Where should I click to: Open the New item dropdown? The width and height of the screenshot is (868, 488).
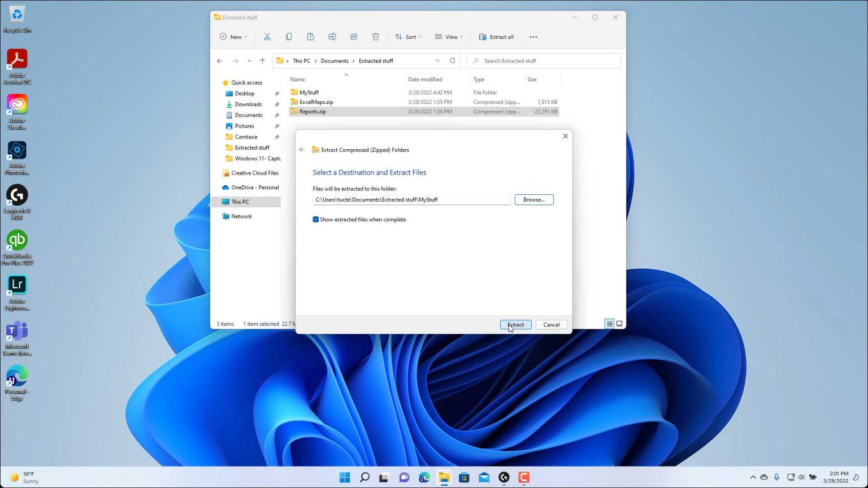(x=233, y=37)
